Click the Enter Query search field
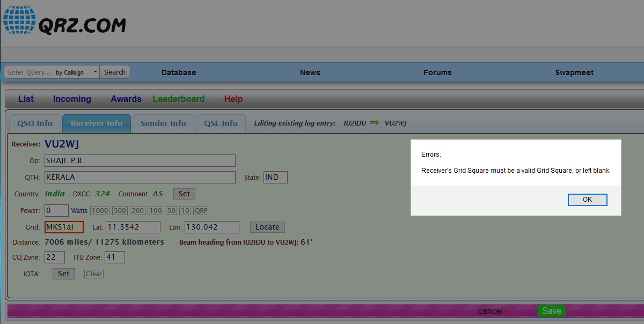This screenshot has height=324, width=644. tap(29, 72)
